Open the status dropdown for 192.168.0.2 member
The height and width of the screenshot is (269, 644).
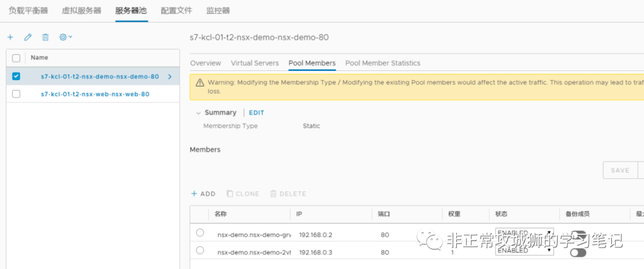(x=524, y=233)
